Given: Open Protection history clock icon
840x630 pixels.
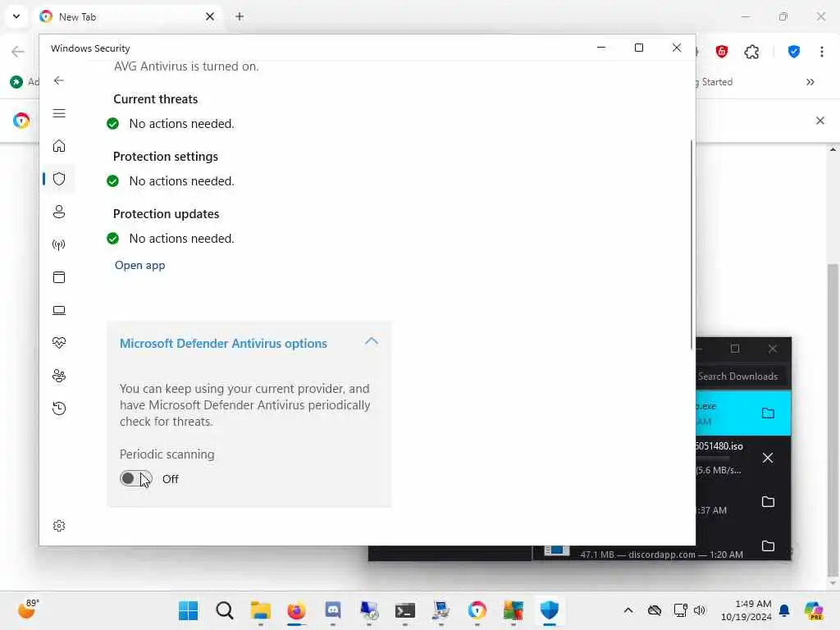Looking at the screenshot, I should [x=59, y=409].
